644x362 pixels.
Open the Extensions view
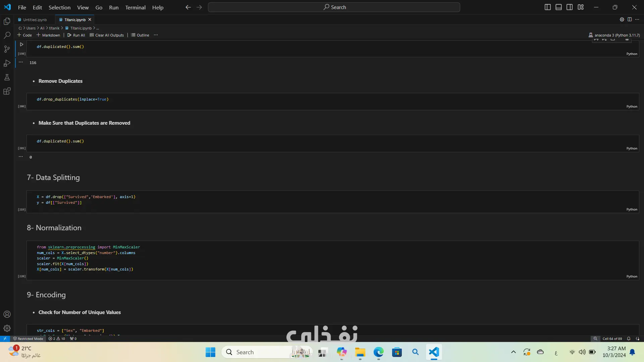point(7,91)
